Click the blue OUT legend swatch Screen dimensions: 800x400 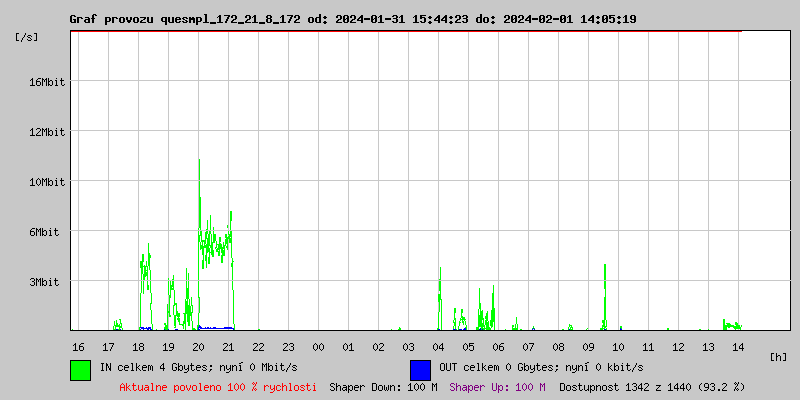420,369
